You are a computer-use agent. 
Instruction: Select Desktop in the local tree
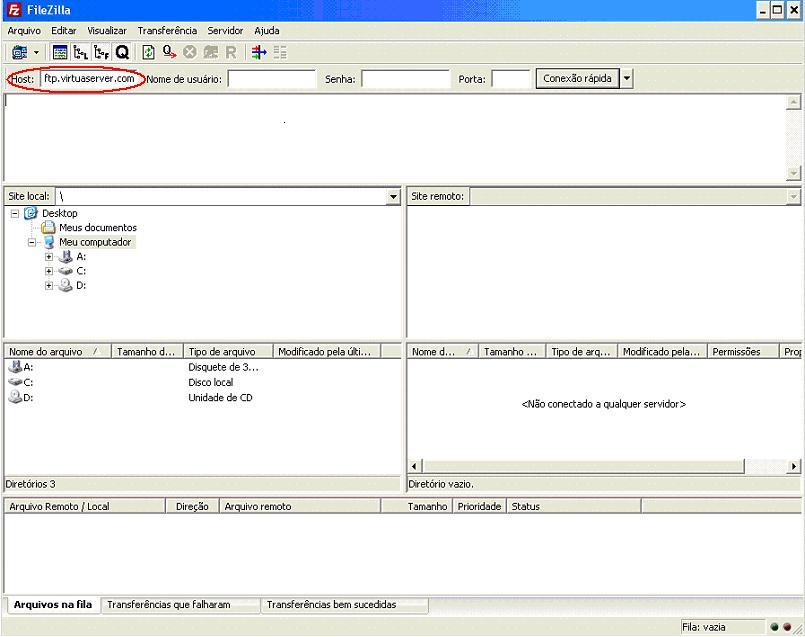pos(60,213)
